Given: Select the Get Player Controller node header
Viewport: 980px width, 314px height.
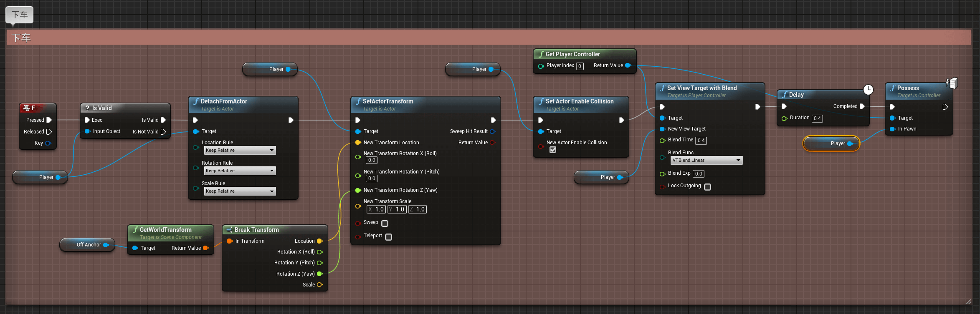Looking at the screenshot, I should [585, 54].
